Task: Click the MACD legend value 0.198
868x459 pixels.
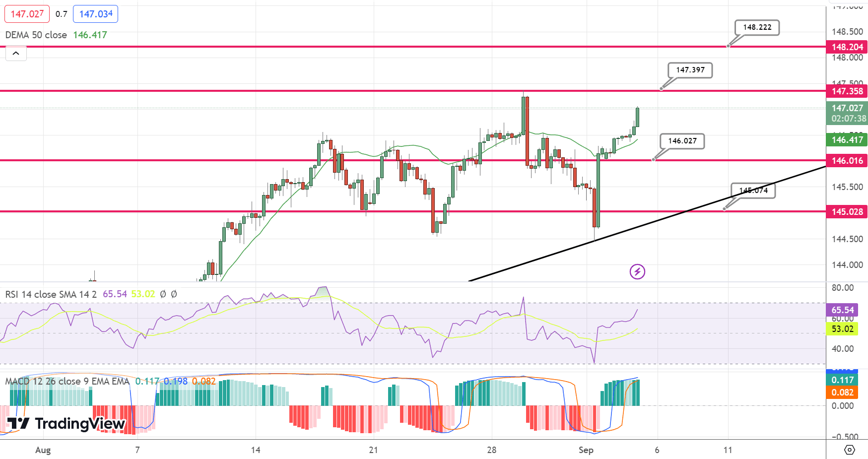Action: click(x=176, y=381)
